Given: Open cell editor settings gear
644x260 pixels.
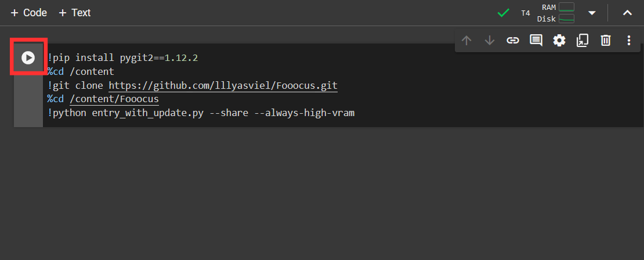Looking at the screenshot, I should (559, 40).
